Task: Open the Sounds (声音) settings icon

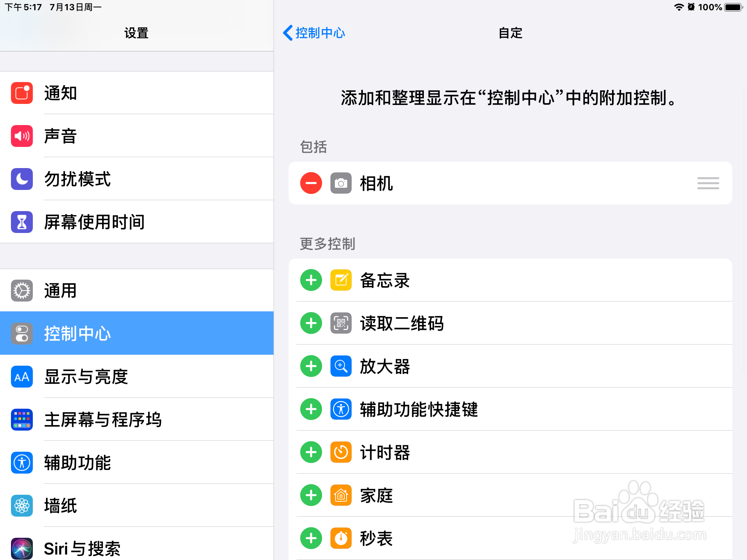Action: [x=22, y=136]
